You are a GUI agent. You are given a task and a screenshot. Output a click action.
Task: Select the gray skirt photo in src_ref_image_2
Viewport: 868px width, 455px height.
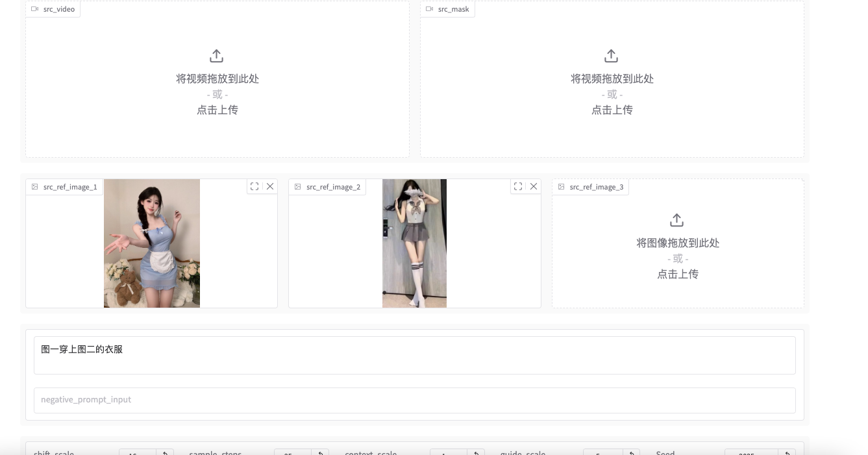(414, 243)
